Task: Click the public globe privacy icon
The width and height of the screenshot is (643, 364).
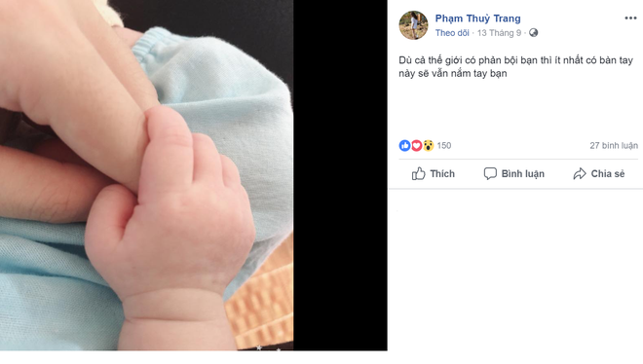Action: [x=533, y=33]
